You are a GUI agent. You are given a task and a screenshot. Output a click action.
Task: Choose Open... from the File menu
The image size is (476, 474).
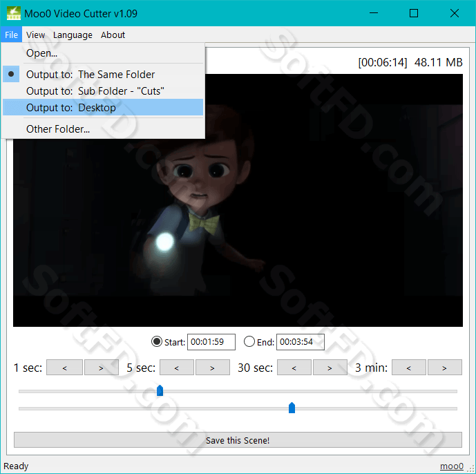[103, 53]
